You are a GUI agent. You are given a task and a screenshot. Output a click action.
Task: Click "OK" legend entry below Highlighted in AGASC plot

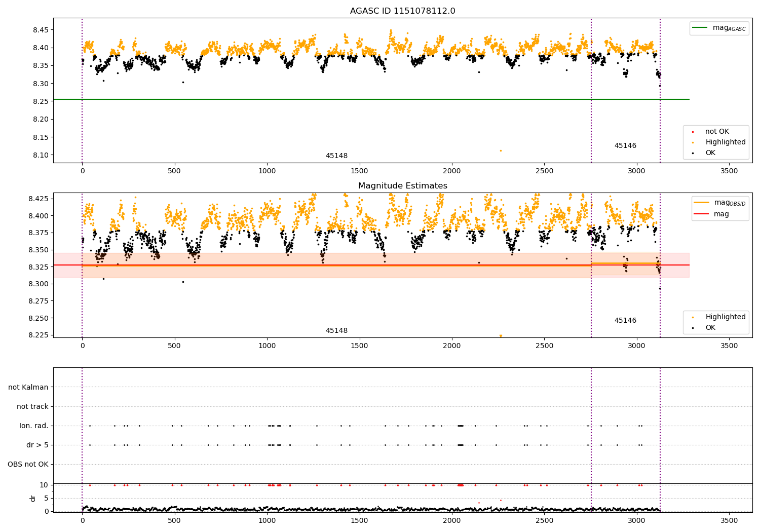tap(704, 153)
